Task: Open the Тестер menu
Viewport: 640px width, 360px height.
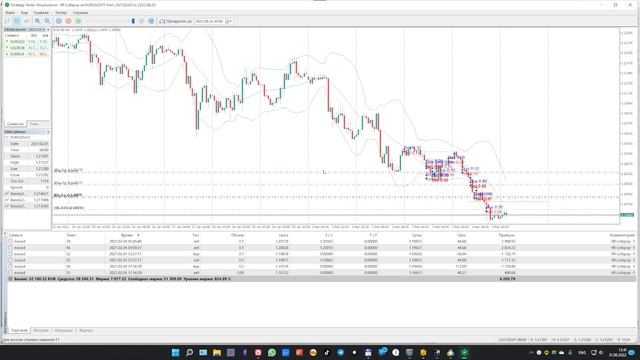Action: 61,13
